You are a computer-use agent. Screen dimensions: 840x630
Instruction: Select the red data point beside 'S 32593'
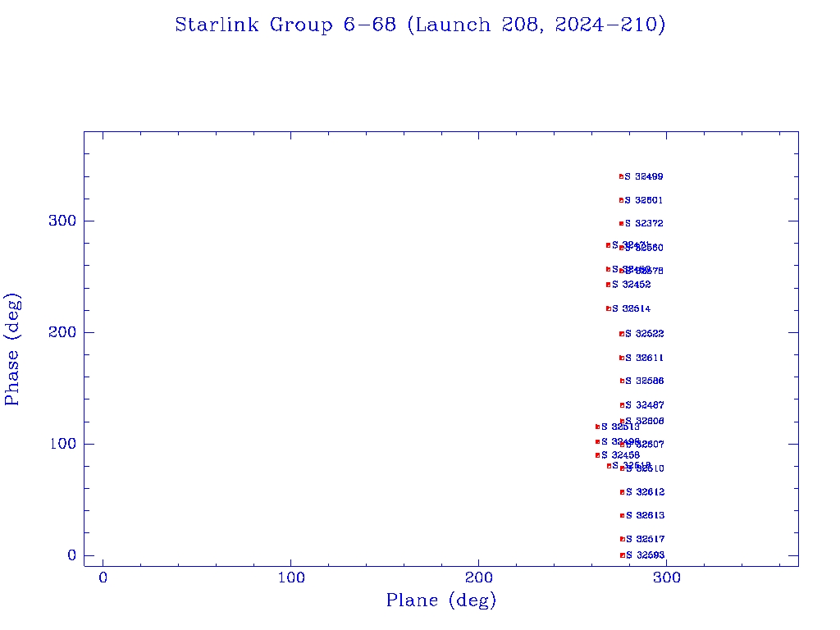click(623, 555)
